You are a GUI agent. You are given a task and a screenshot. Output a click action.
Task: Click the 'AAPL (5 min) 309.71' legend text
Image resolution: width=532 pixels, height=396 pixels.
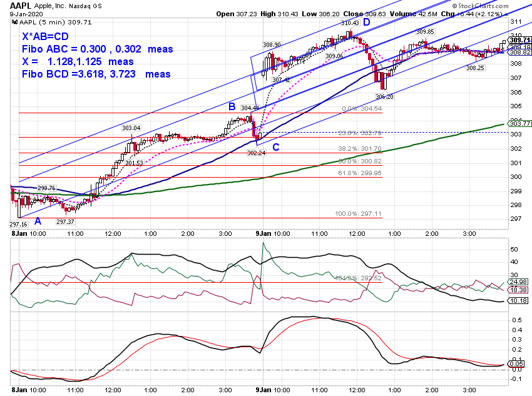point(55,23)
